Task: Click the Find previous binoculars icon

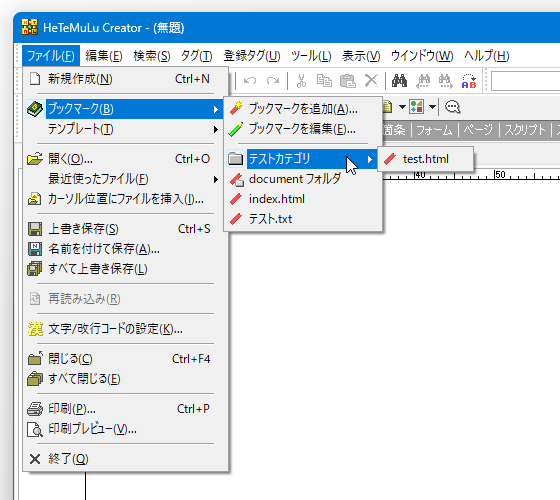Action: point(423,81)
